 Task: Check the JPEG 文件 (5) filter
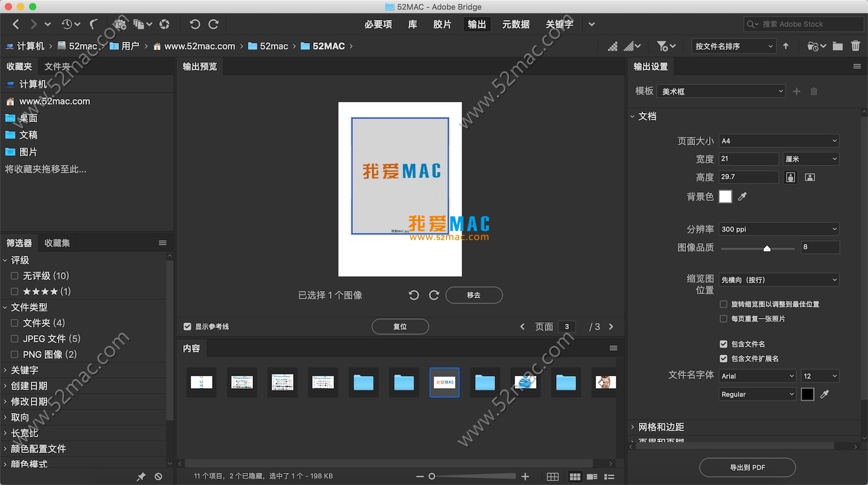(x=15, y=339)
